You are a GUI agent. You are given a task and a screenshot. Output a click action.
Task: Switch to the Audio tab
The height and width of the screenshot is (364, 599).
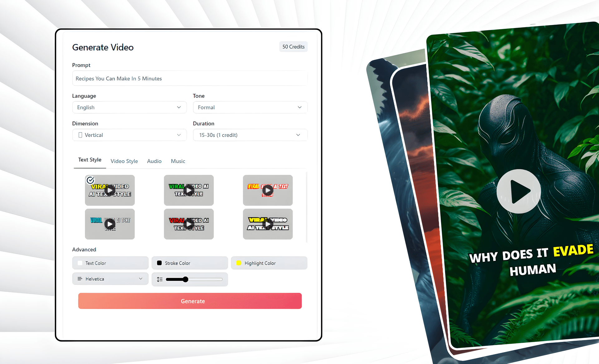pyautogui.click(x=154, y=161)
